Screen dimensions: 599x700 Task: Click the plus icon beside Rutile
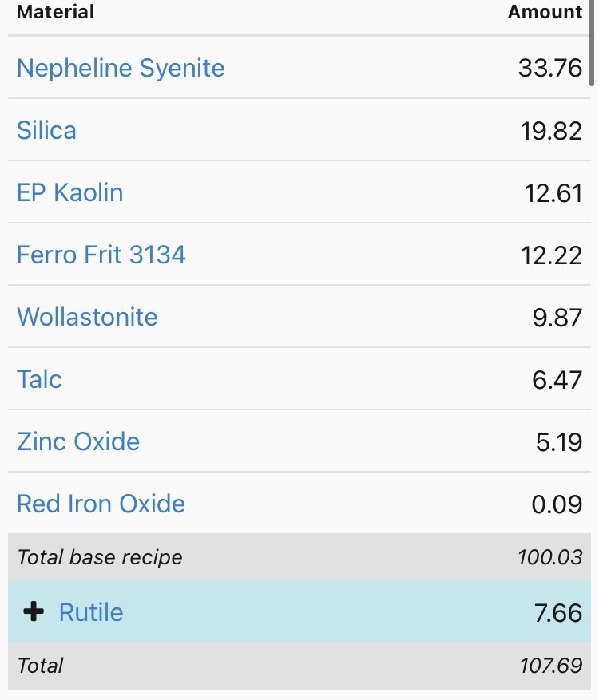[34, 612]
